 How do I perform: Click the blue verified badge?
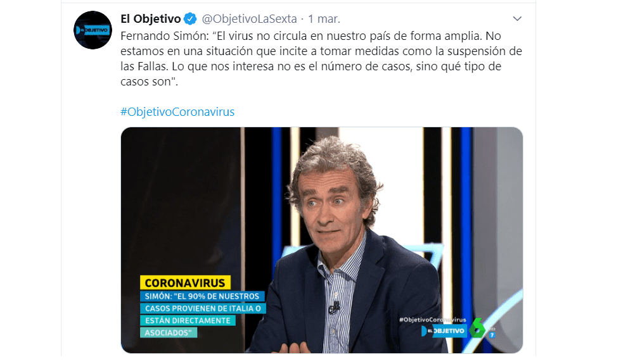(190, 18)
